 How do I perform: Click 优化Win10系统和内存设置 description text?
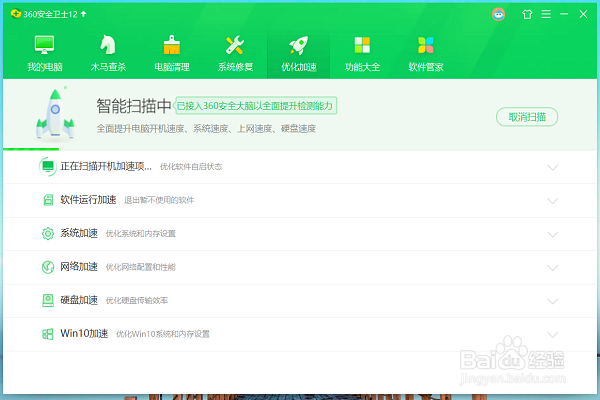pos(163,334)
